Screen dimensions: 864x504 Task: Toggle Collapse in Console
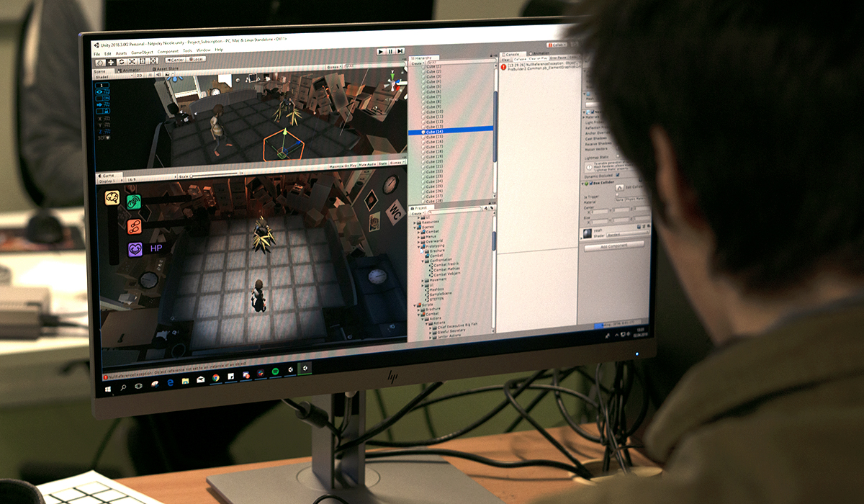point(520,59)
